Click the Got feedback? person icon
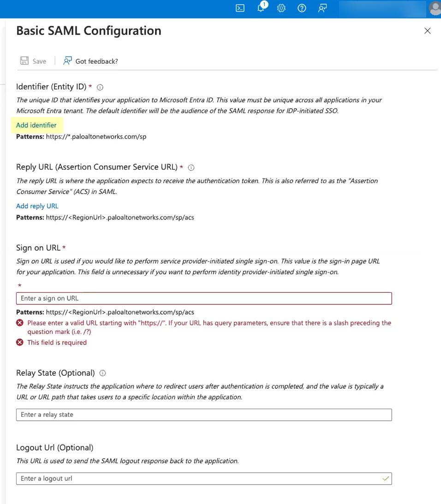Image resolution: width=441 pixels, height=504 pixels. [68, 60]
